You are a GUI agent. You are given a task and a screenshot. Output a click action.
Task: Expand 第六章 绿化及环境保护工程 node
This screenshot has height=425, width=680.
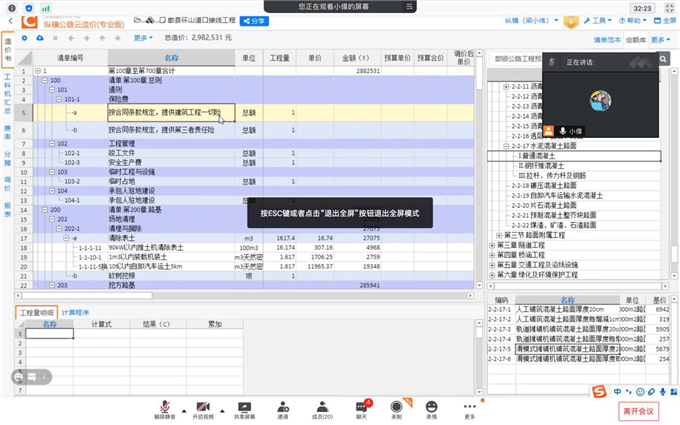(492, 275)
